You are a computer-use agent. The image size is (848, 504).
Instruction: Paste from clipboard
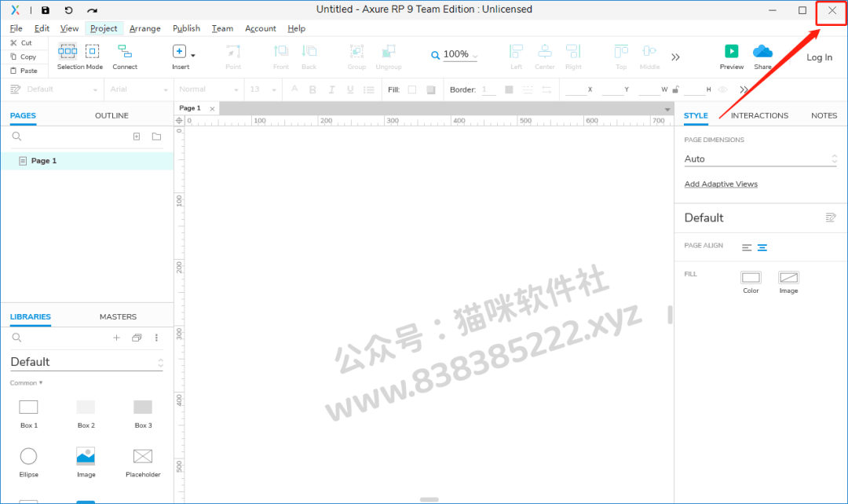(24, 71)
